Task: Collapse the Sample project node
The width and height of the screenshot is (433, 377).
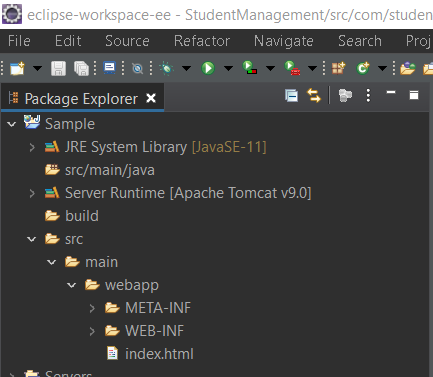Action: pyautogui.click(x=12, y=124)
